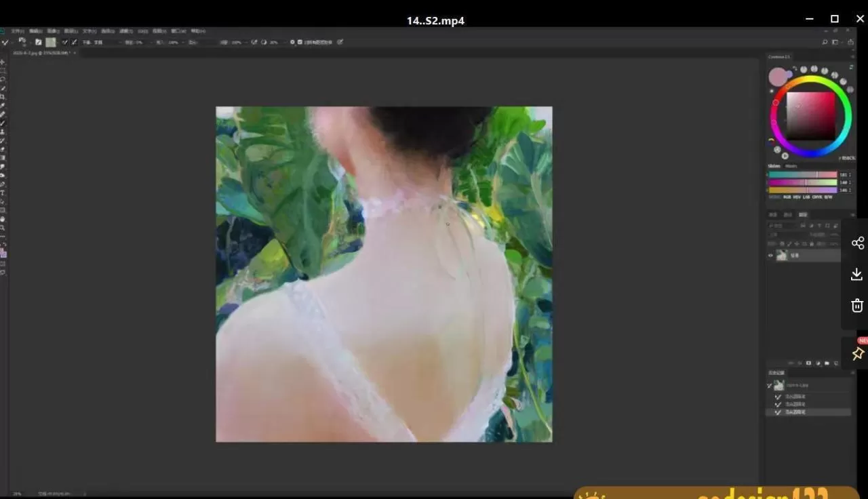Screen dimensions: 868x499
Task: Select the Zoom tool in the toolbar
Action: tap(3, 228)
